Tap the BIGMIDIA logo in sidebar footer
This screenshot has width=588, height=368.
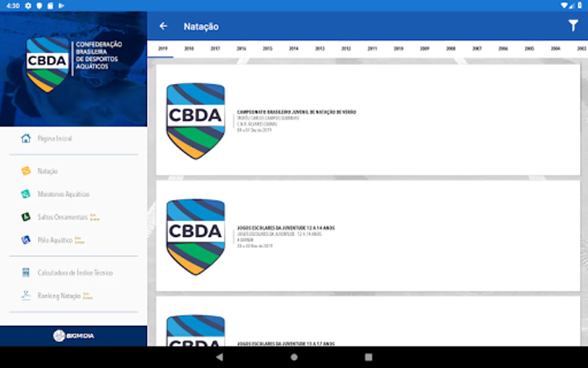click(x=73, y=336)
